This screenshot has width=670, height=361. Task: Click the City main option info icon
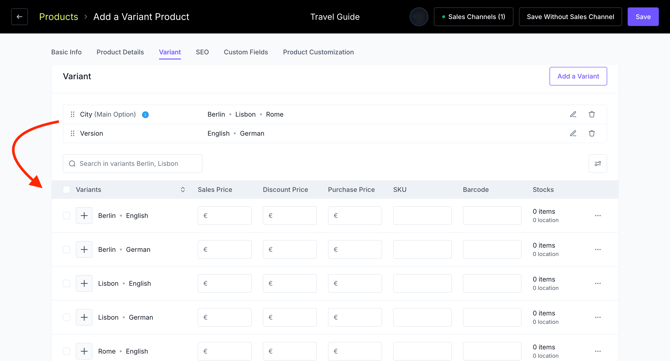[145, 114]
